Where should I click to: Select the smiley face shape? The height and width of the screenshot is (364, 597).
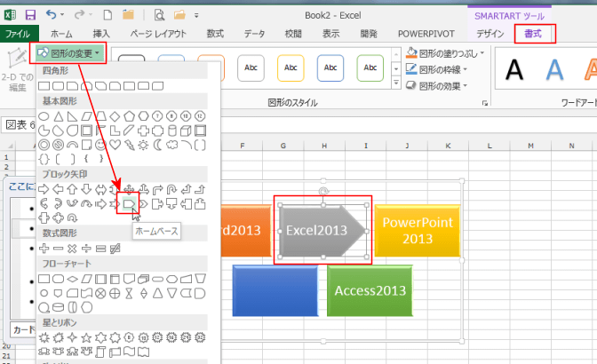point(100,145)
